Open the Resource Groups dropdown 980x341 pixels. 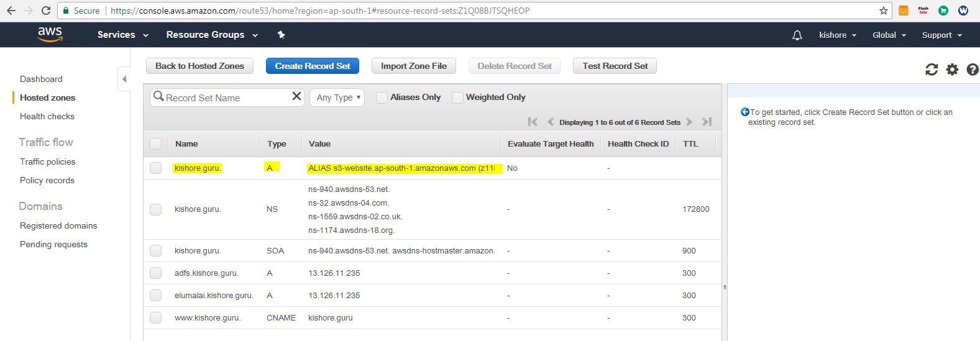click(x=211, y=35)
